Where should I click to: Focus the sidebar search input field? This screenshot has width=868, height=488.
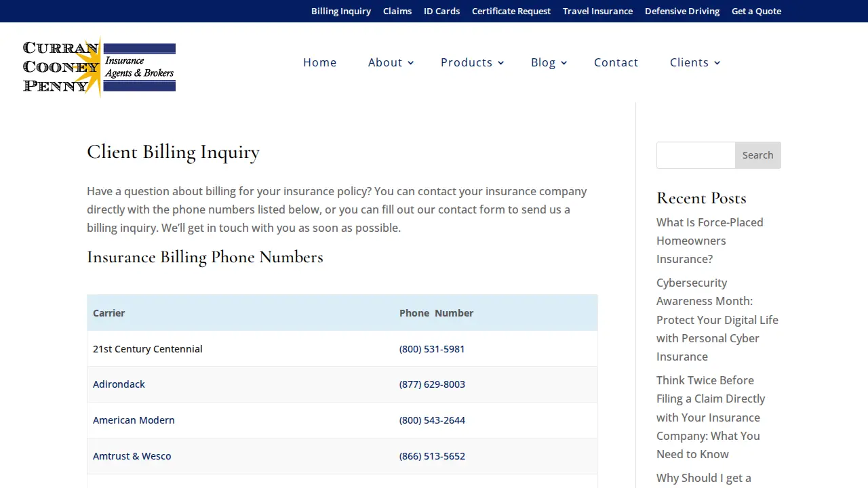point(696,155)
